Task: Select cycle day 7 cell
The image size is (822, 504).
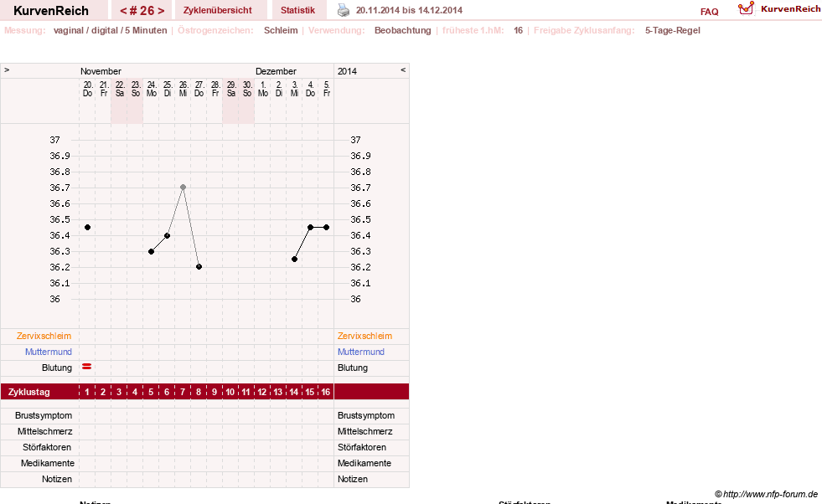Action: click(x=183, y=392)
